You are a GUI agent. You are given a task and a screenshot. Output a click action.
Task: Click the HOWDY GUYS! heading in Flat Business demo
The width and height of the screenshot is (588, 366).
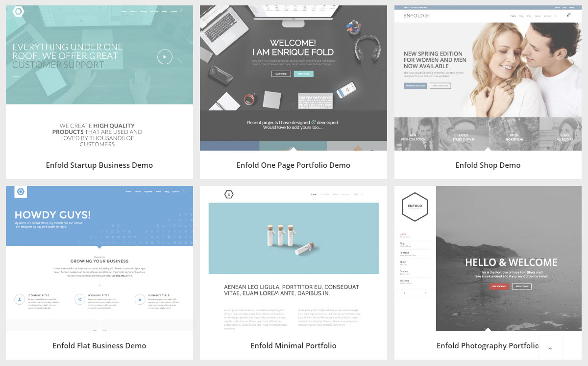[52, 215]
